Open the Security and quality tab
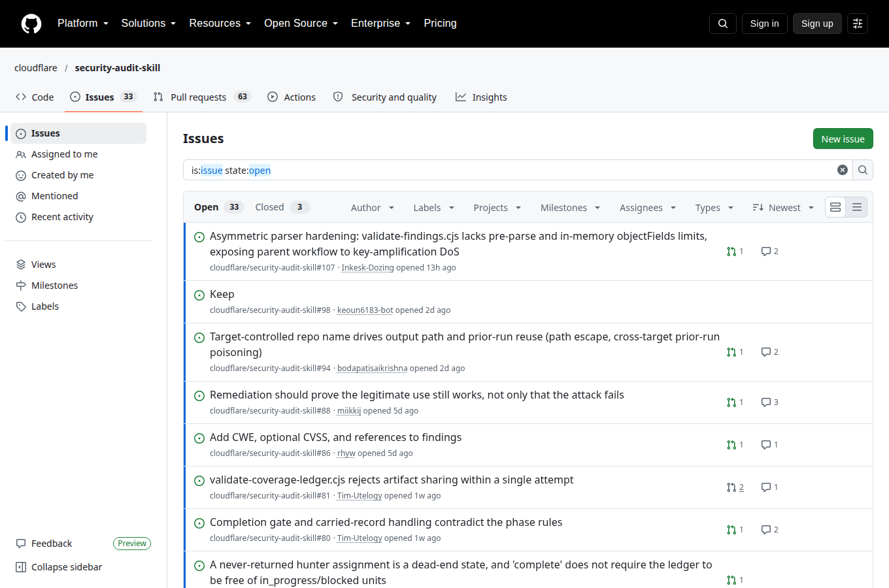889x588 pixels. 384,97
